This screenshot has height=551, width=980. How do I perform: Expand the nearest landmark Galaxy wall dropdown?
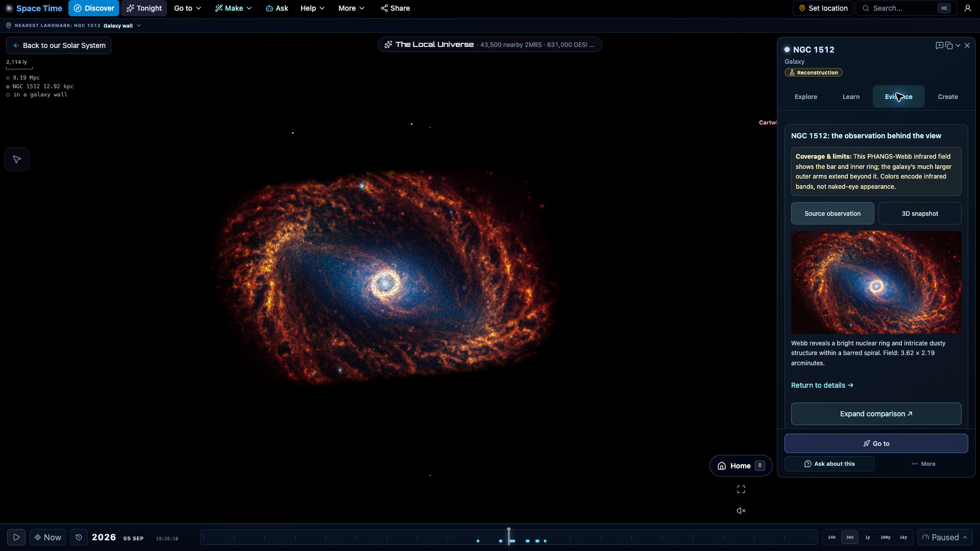point(122,26)
